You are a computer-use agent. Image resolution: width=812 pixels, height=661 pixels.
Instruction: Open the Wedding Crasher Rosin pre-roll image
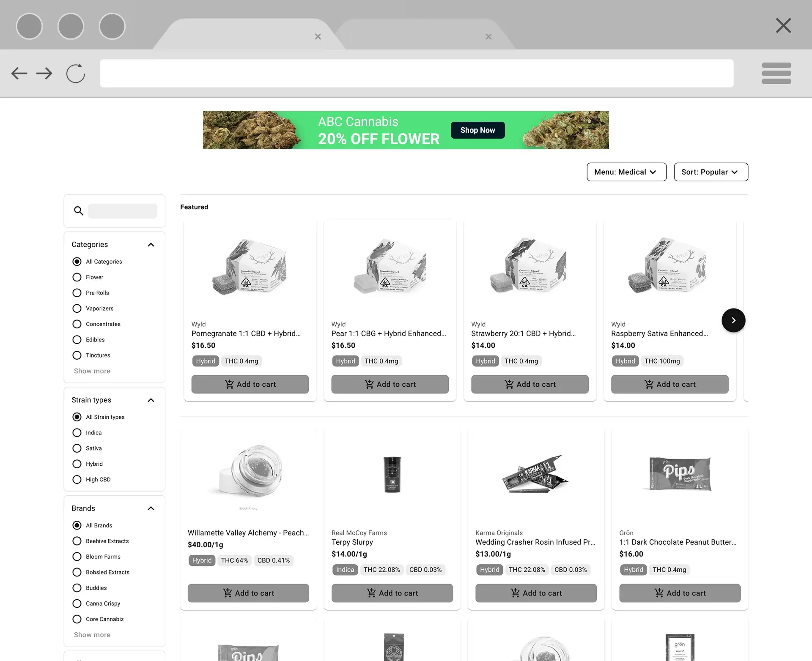point(536,474)
